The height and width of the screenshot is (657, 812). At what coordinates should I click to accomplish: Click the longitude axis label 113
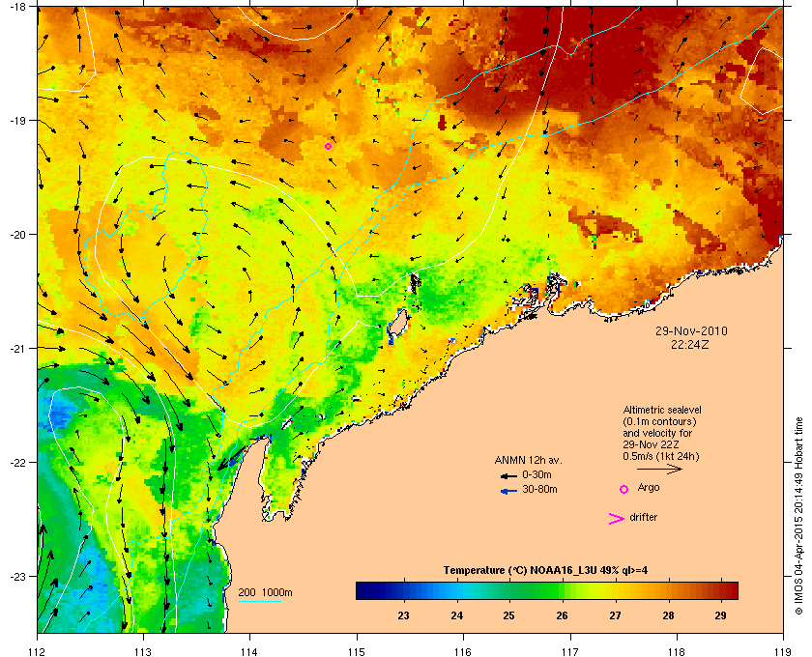143,652
